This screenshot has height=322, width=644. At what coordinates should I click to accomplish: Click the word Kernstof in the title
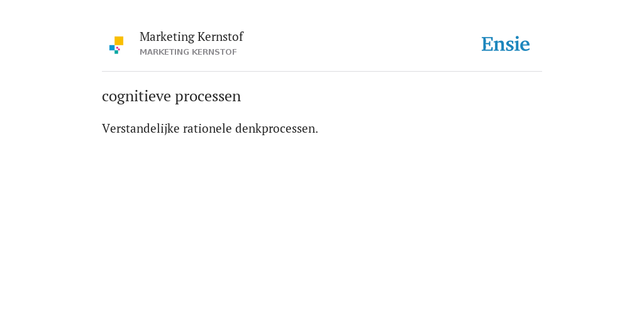click(x=220, y=37)
